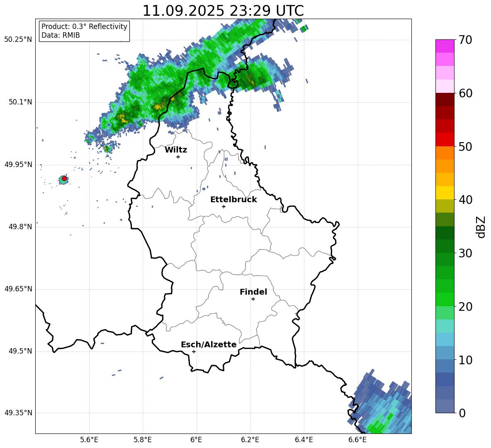Click the 49.5°N latitude label
Screen dimensions: 491x448
(20, 351)
